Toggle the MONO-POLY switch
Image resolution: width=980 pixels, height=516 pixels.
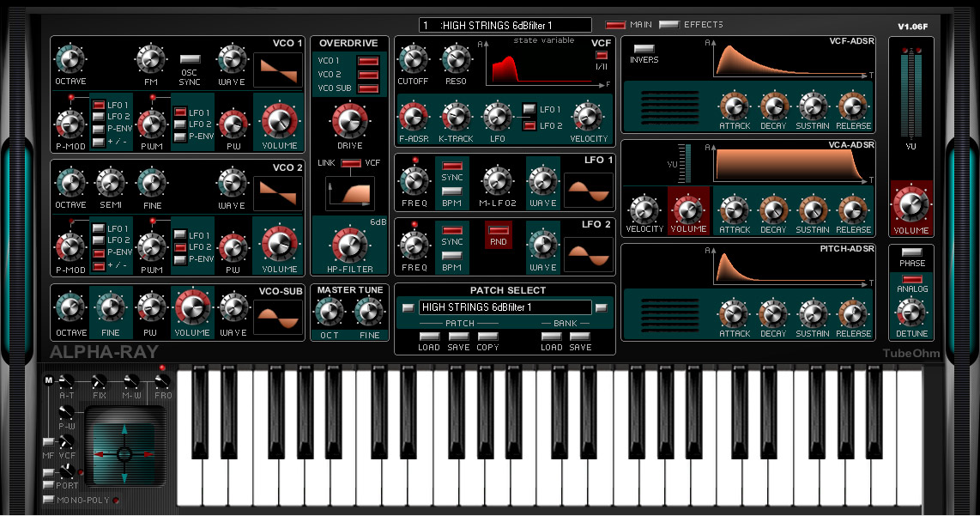(x=48, y=500)
